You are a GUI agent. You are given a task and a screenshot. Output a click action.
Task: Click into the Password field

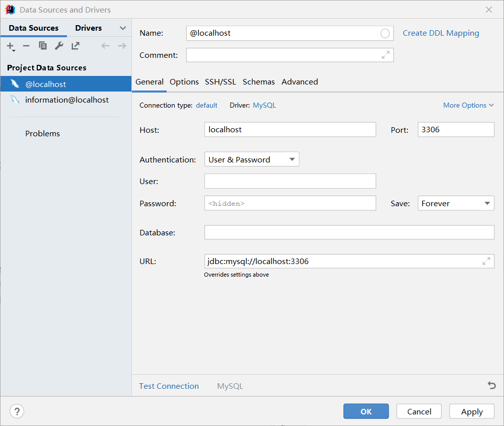pyautogui.click(x=290, y=203)
